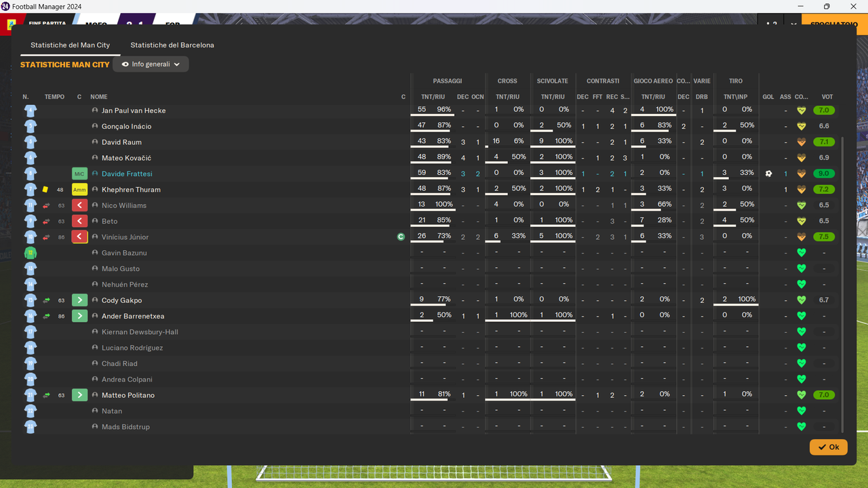Click Andrea Colpani in the substitutes list
This screenshot has height=488, width=868.
[x=127, y=380]
